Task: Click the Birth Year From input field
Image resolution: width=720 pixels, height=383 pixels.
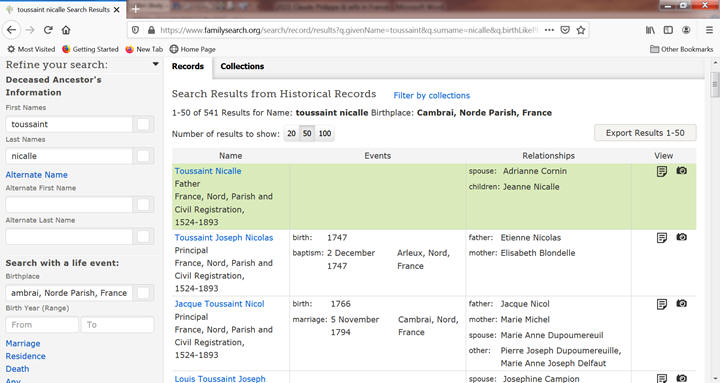Action: (42, 325)
